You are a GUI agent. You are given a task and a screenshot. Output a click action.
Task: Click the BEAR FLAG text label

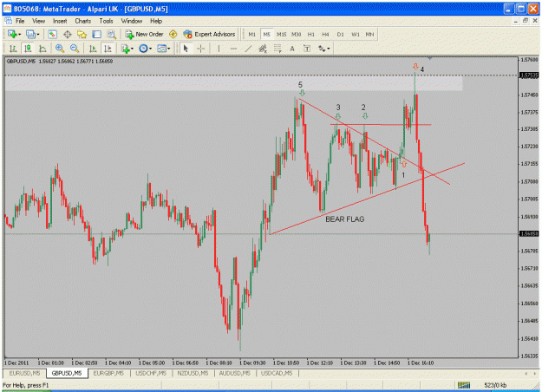tap(344, 219)
